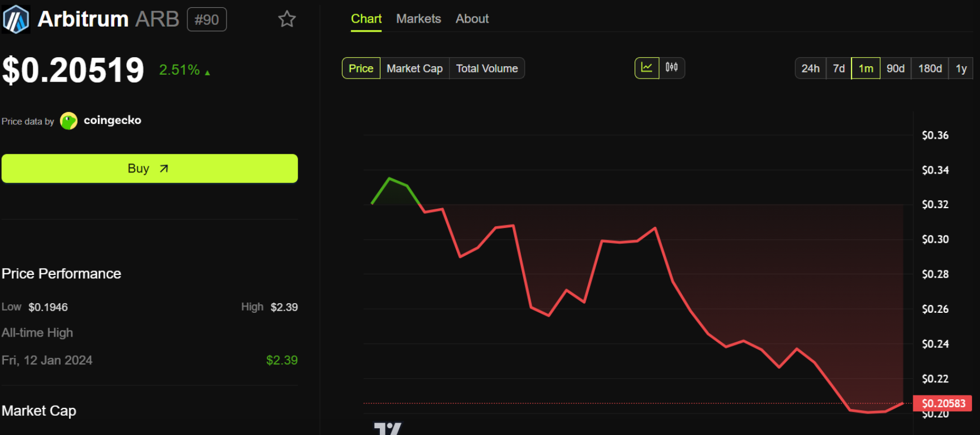Switch chart to Market Cap
Viewport: 980px width, 435px height.
[x=414, y=68]
